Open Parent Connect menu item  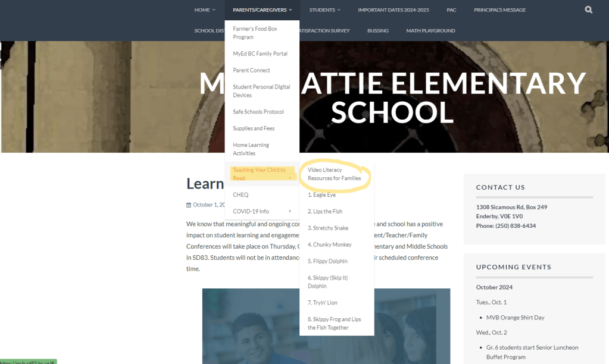pyautogui.click(x=251, y=70)
